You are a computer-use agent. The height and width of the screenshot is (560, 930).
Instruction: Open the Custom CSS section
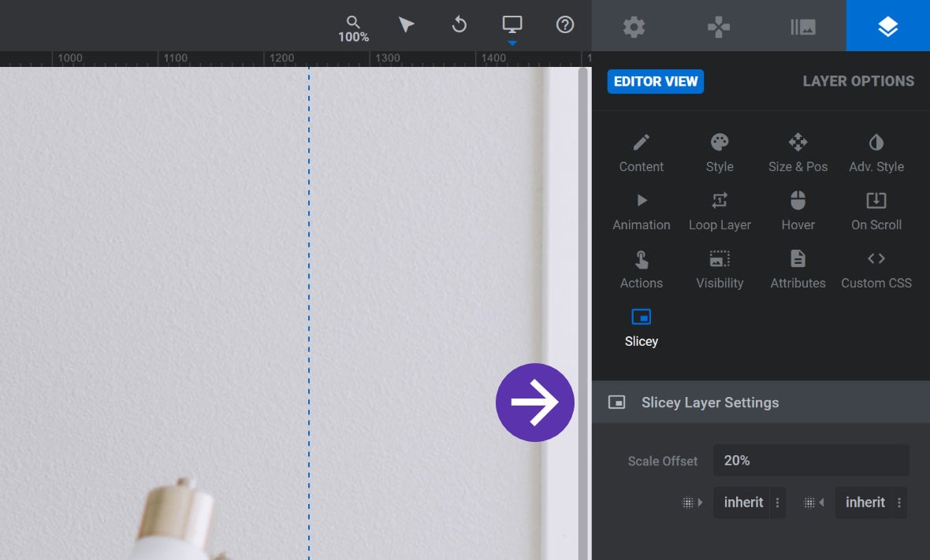876,269
